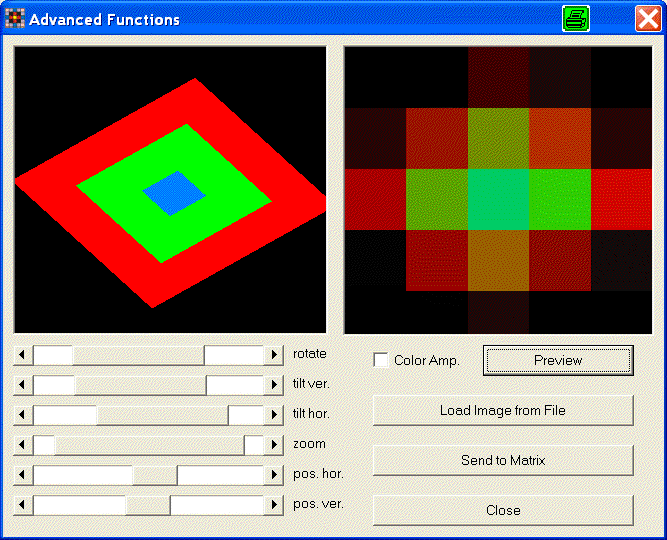Click the blue center diamond in source image
The width and height of the screenshot is (667, 540).
click(174, 193)
